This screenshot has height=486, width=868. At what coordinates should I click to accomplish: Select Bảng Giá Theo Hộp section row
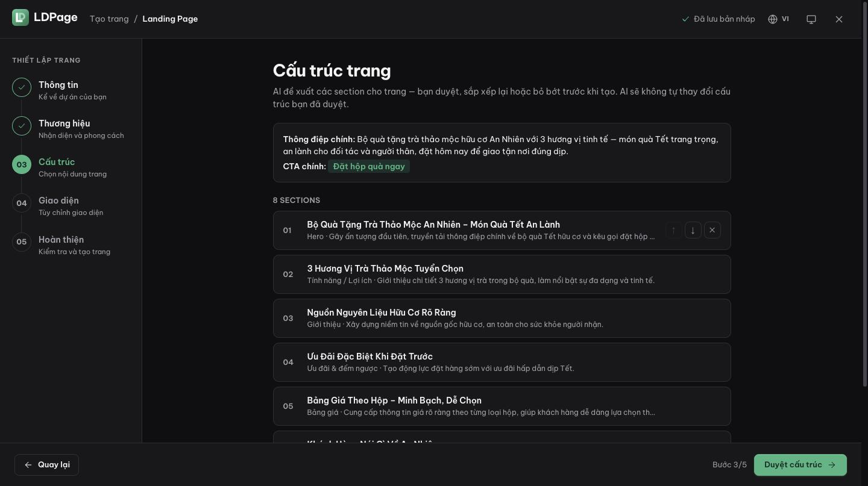pyautogui.click(x=502, y=406)
